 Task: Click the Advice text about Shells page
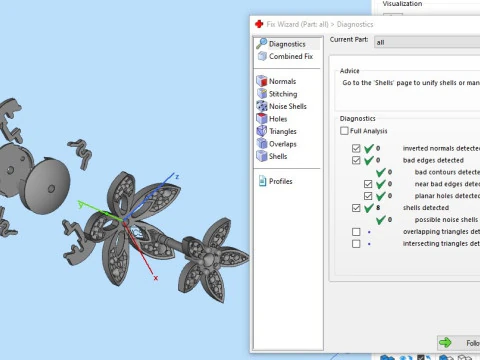(x=411, y=83)
